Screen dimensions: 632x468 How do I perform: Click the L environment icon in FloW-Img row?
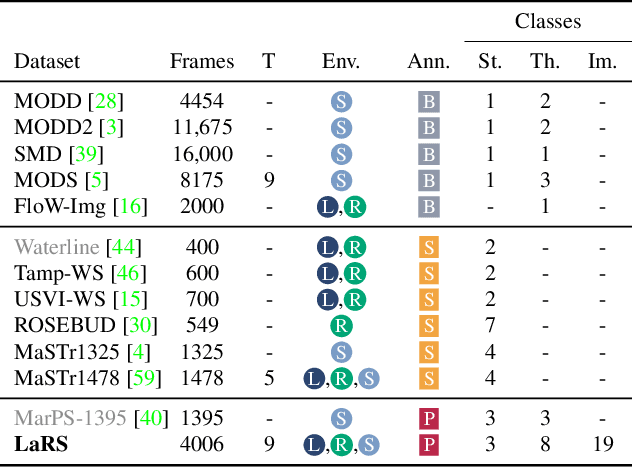point(328,206)
